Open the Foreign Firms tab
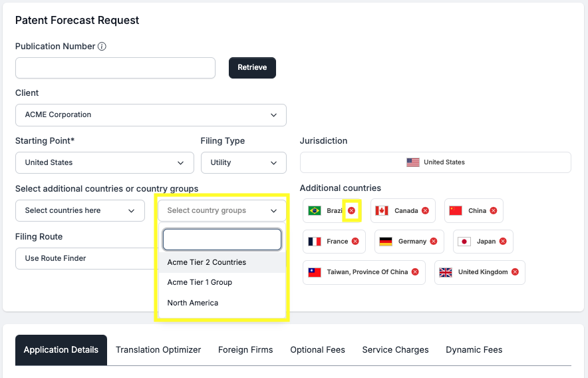Viewport: 588px width, 378px height. pyautogui.click(x=245, y=350)
